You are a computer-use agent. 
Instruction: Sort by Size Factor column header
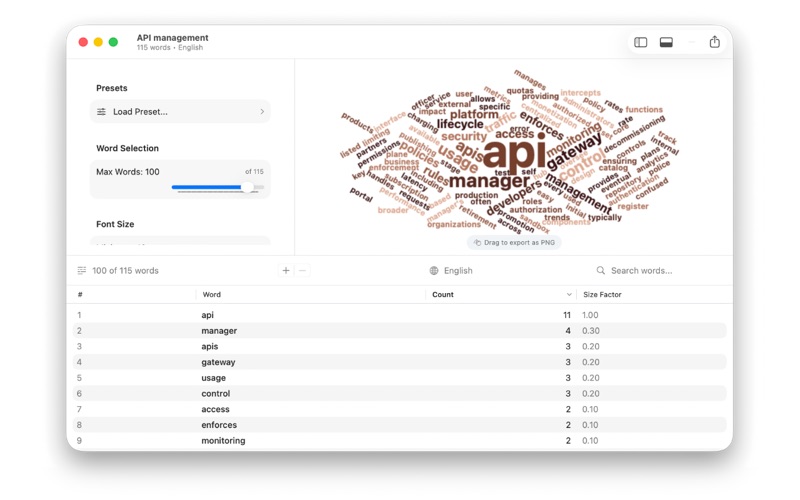(602, 294)
